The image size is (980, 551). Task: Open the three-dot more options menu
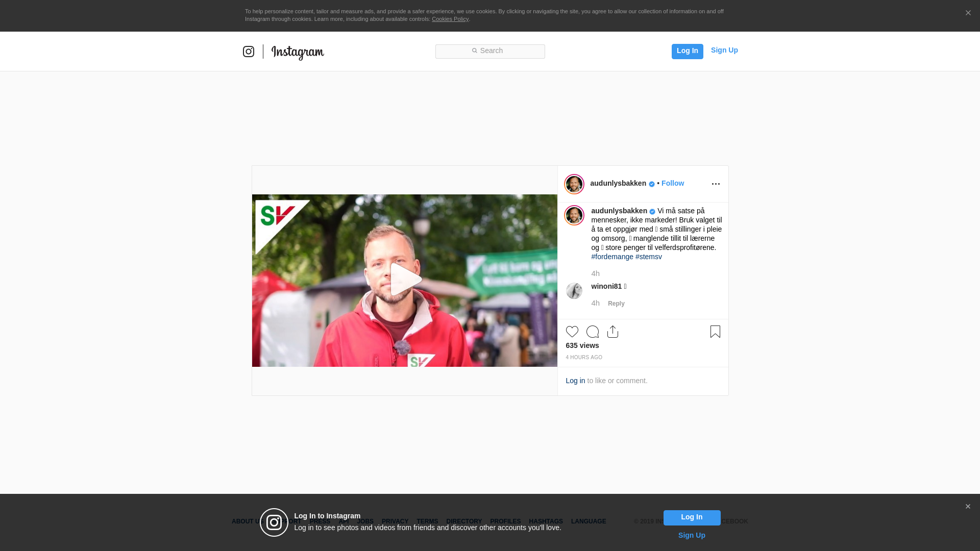coord(716,184)
